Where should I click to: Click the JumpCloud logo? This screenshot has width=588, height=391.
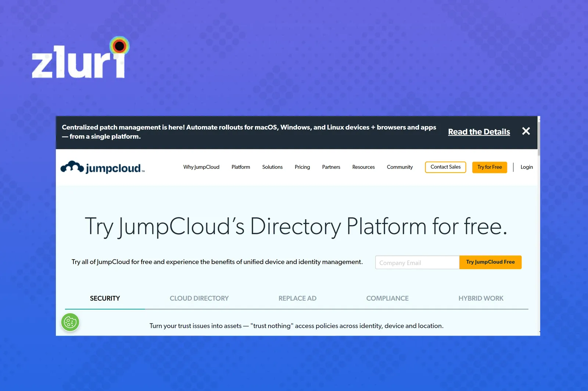(103, 167)
